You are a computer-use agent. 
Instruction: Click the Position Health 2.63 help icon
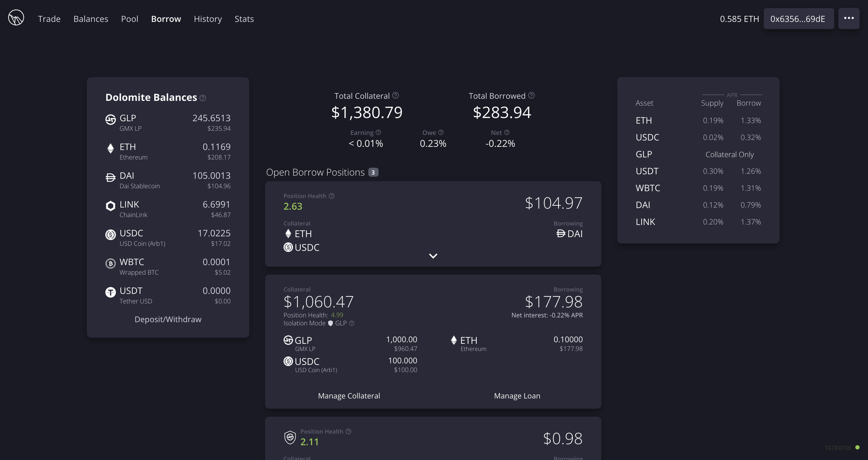click(x=332, y=196)
